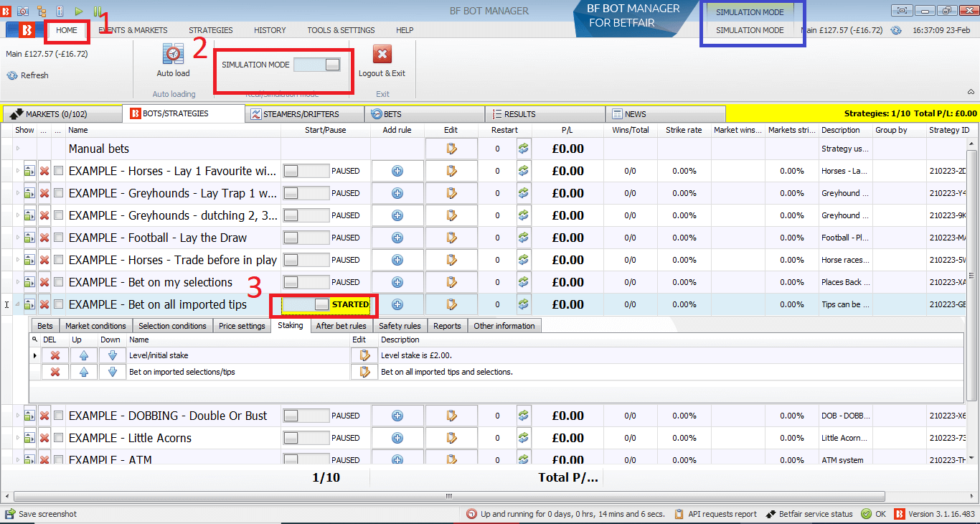
Task: Open Betfair service status
Action: tap(810, 514)
